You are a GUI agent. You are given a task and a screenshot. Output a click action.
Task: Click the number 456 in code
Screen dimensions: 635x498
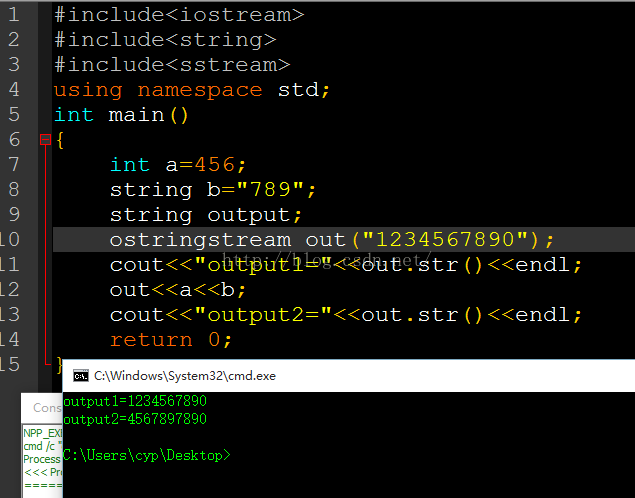[x=215, y=165]
